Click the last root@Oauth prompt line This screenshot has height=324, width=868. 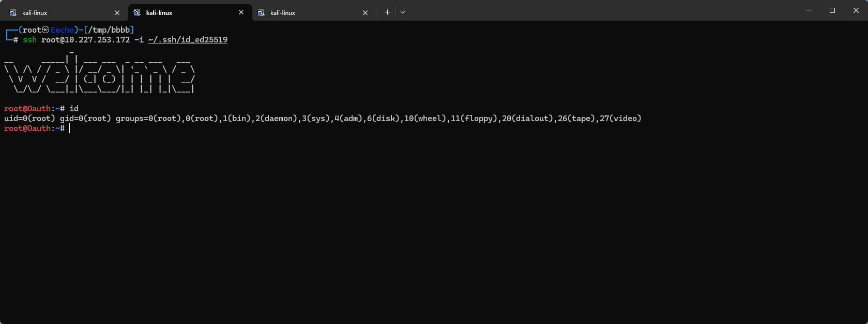click(34, 128)
